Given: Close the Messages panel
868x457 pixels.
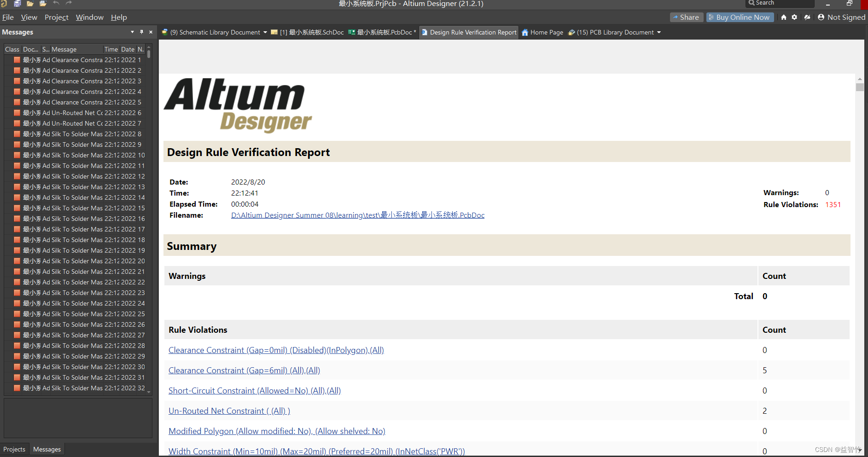Looking at the screenshot, I should point(151,32).
